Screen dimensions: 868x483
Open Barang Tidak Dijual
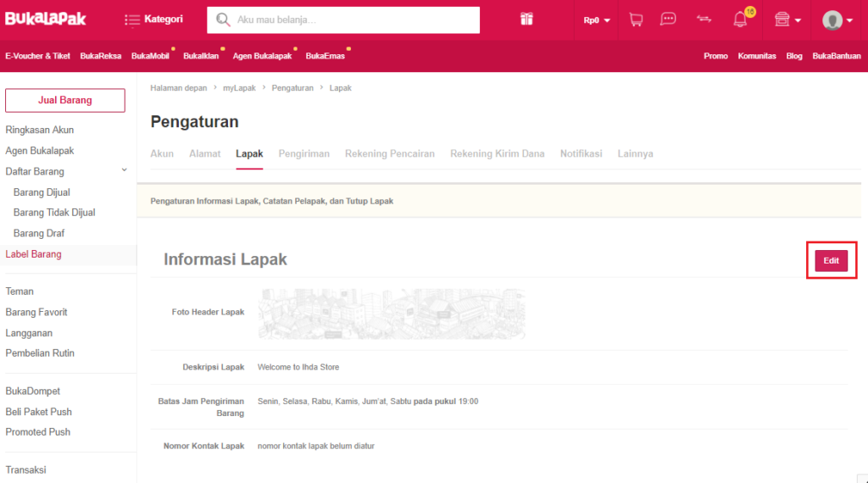[54, 213]
